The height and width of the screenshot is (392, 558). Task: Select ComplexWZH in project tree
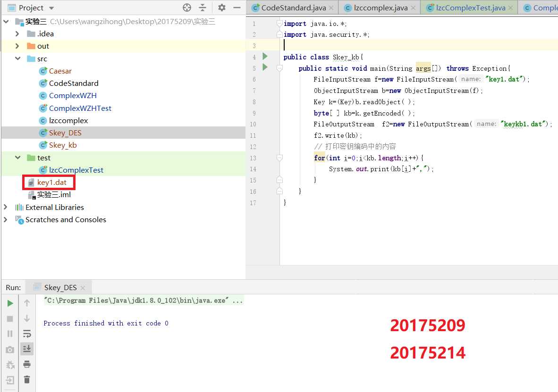coord(73,96)
